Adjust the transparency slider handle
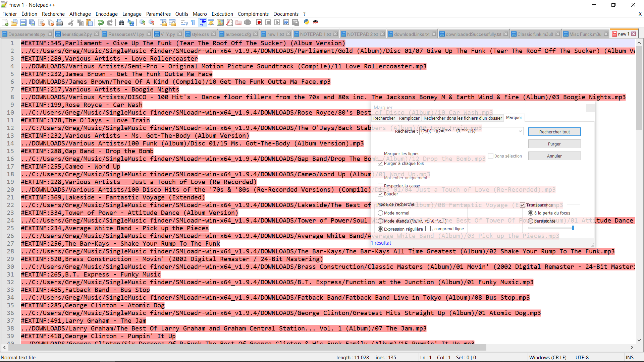 point(573,228)
